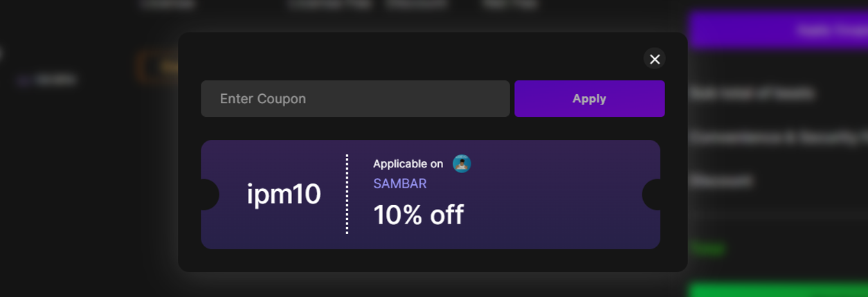Select the ipm10 coupon code

click(284, 195)
